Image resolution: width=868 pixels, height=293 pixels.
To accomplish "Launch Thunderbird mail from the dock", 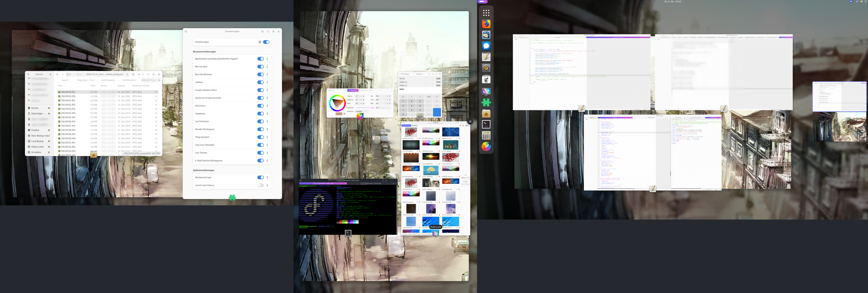I will click(486, 35).
